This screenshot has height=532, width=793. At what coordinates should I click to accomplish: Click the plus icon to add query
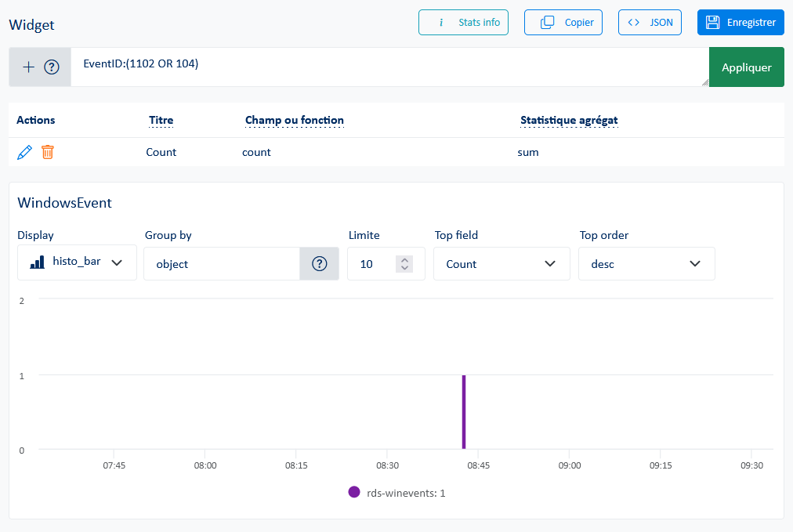[27, 67]
